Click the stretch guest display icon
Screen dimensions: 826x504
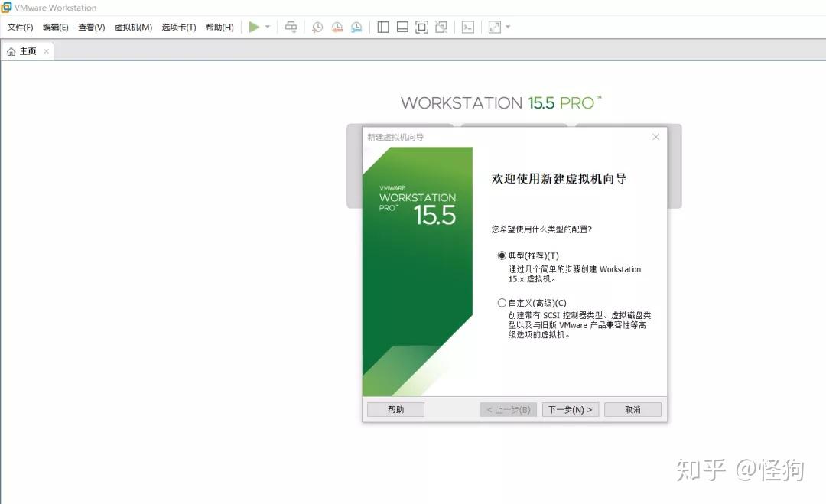point(495,28)
